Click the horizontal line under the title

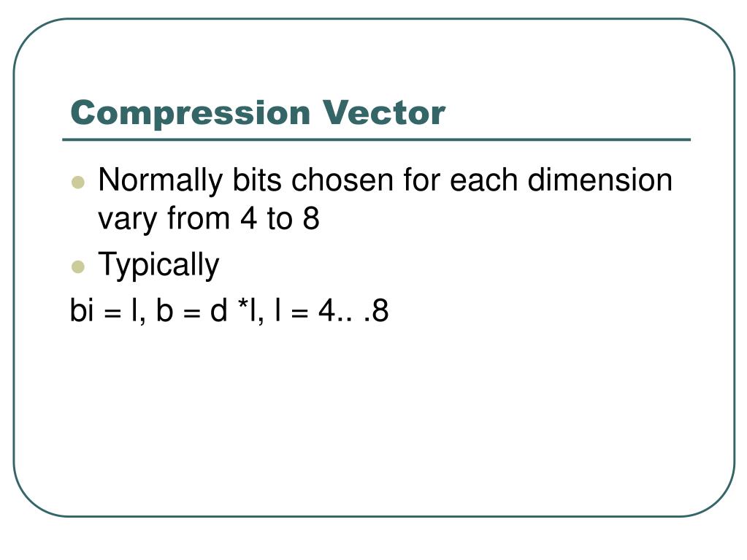tap(376, 140)
